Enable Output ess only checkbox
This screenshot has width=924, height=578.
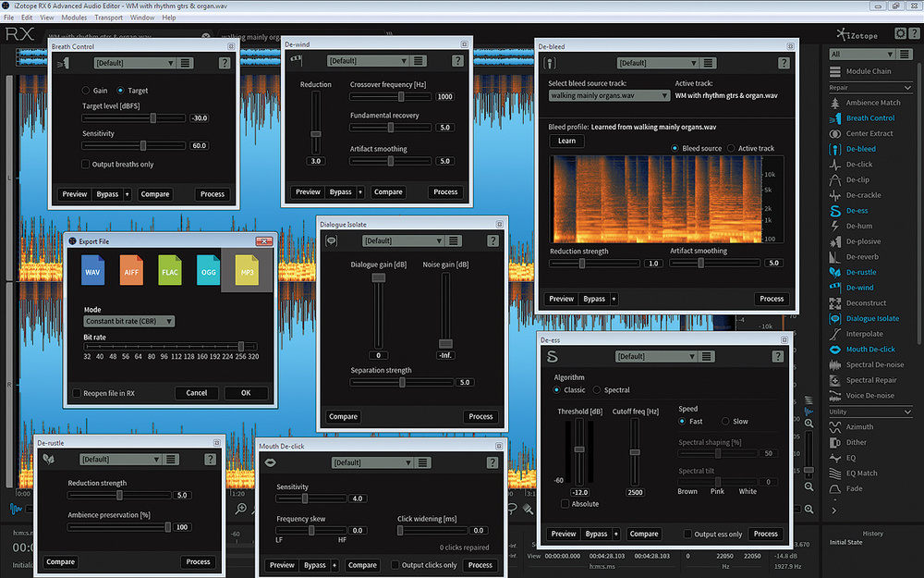coord(687,534)
